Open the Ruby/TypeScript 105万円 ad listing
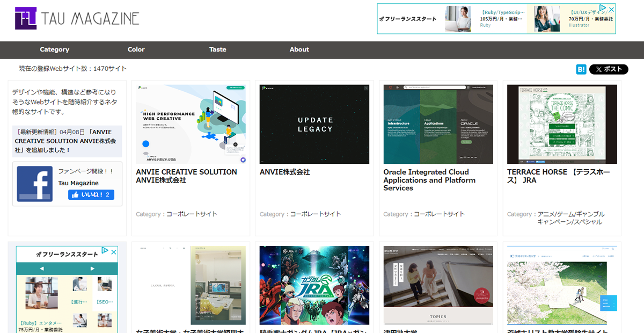The height and width of the screenshot is (333, 644). [501, 19]
